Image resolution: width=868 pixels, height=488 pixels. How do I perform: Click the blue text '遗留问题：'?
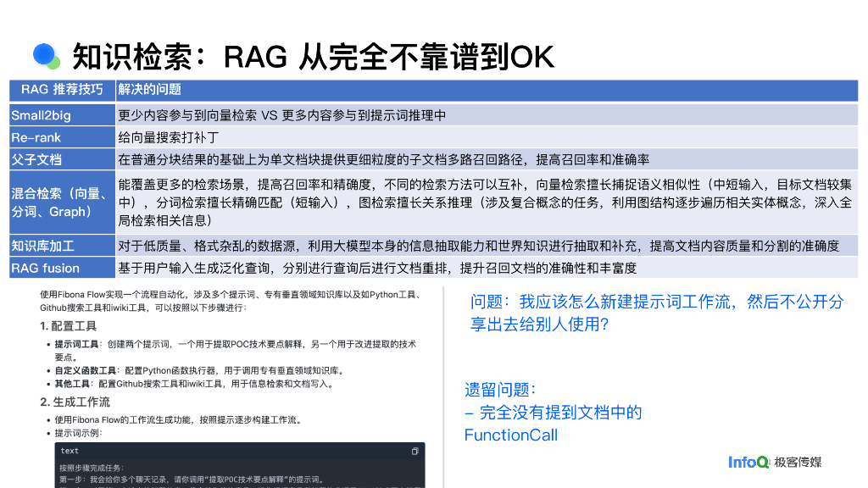500,390
